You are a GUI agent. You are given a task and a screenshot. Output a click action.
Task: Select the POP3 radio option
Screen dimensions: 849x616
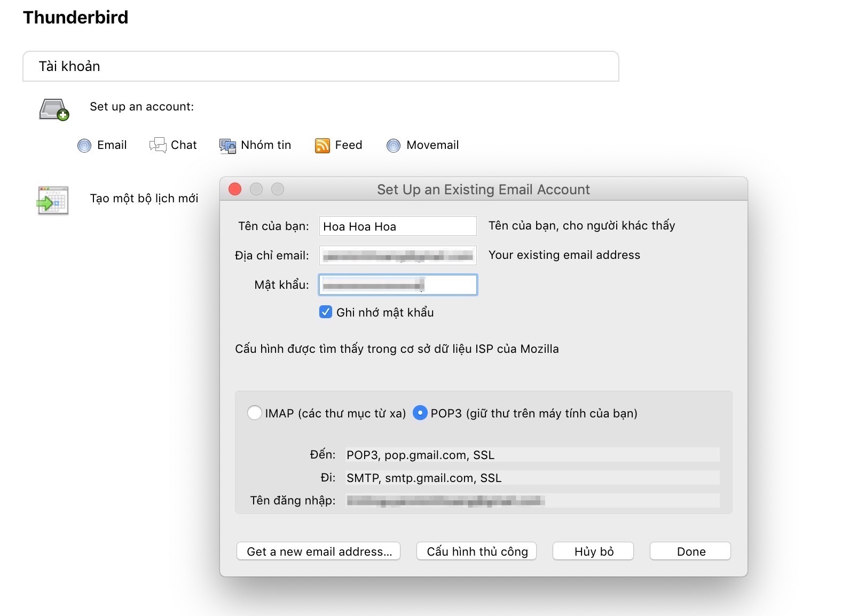point(420,413)
